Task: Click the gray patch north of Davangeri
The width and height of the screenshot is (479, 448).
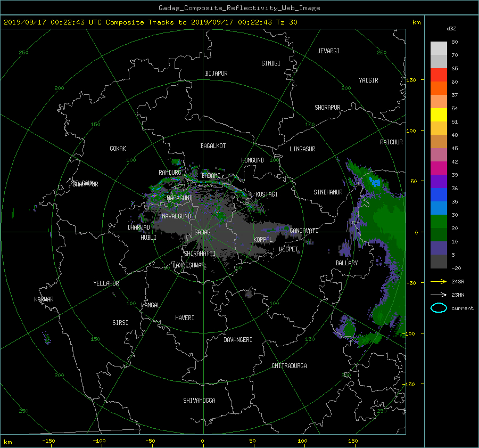Action: tap(249, 295)
